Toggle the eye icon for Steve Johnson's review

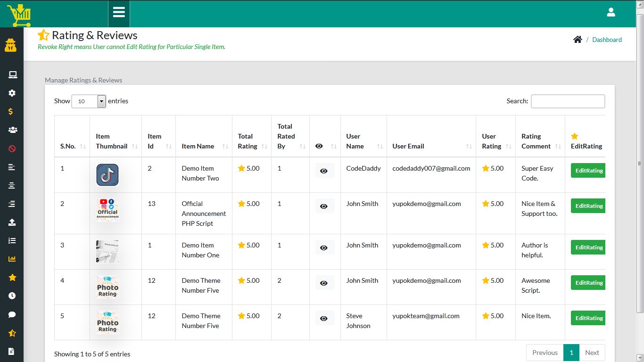324,318
